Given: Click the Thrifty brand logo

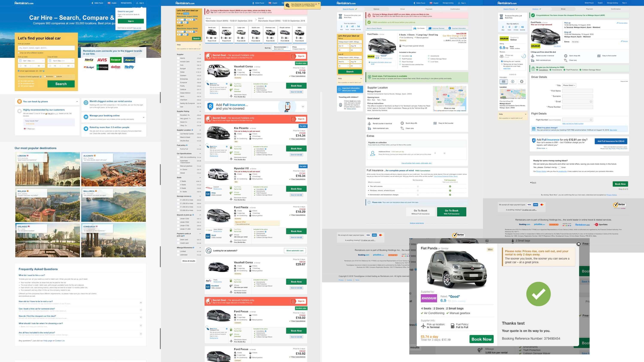Looking at the screenshot, I should tap(129, 67).
